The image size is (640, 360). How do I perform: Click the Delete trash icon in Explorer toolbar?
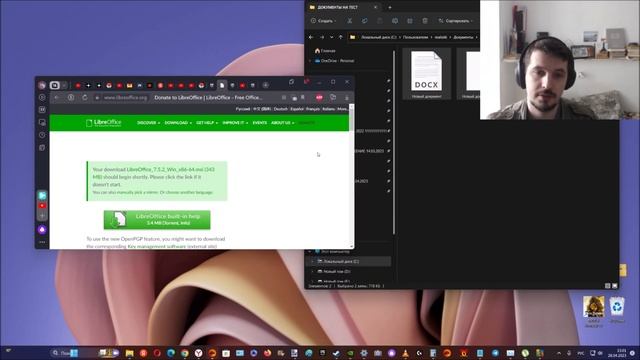click(425, 21)
